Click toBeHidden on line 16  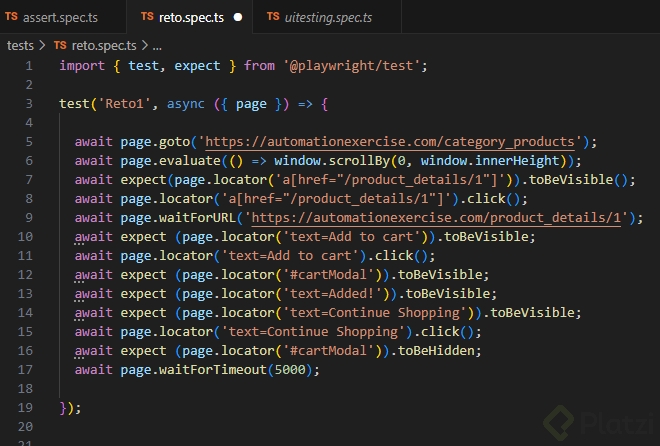(x=436, y=351)
